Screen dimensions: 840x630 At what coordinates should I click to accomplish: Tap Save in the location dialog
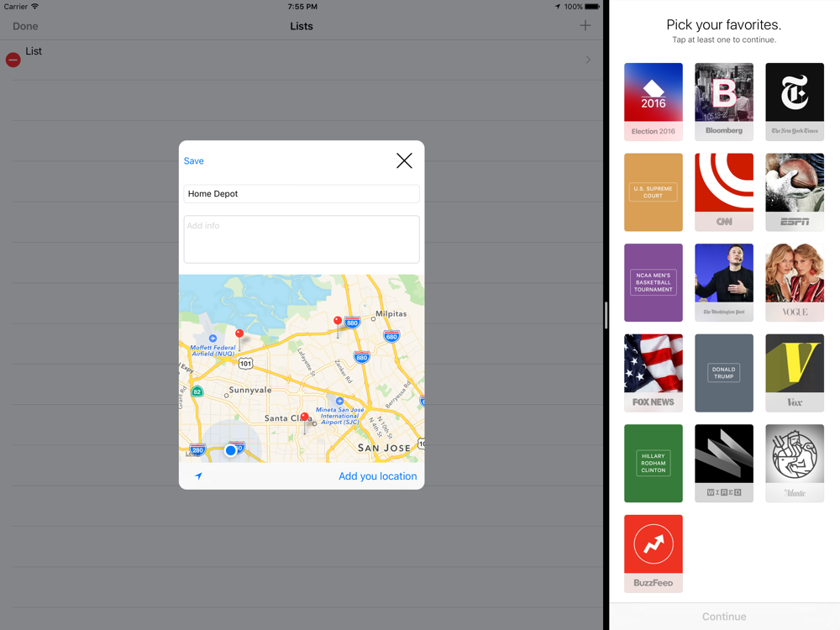[193, 160]
